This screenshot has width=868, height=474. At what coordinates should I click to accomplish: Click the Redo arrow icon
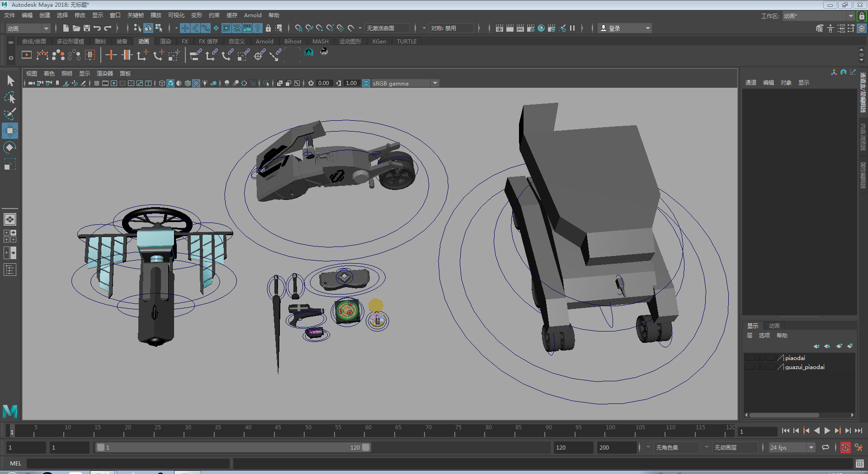(x=108, y=28)
